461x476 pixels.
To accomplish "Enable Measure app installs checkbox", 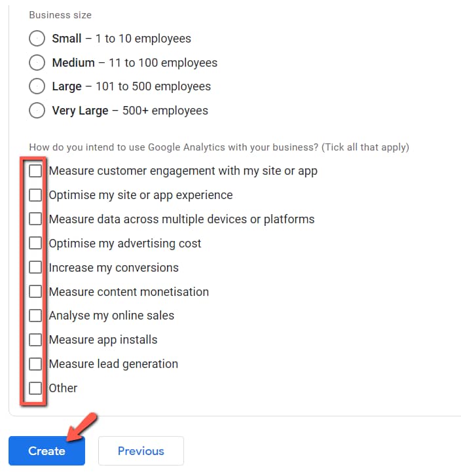I will point(35,340).
